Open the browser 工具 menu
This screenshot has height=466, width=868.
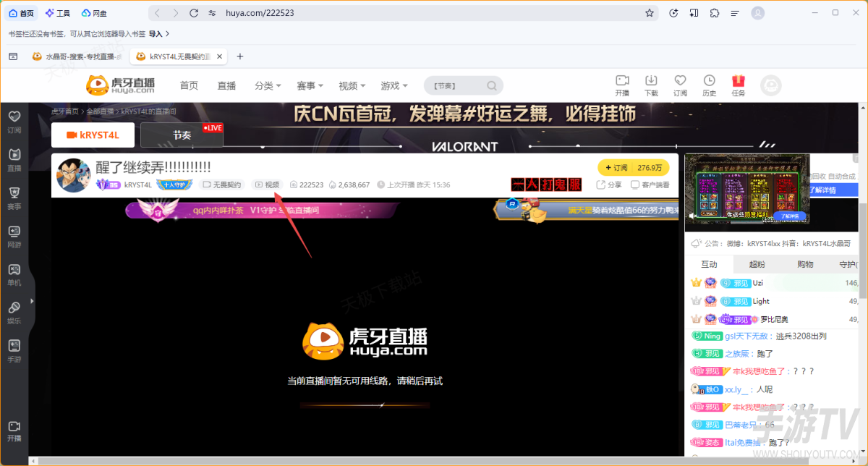(x=57, y=13)
